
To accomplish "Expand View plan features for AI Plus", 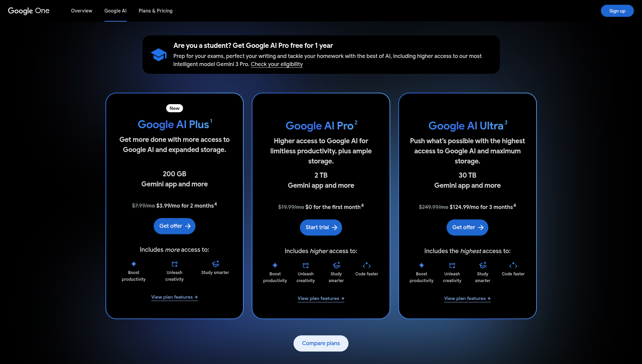I will click(175, 297).
